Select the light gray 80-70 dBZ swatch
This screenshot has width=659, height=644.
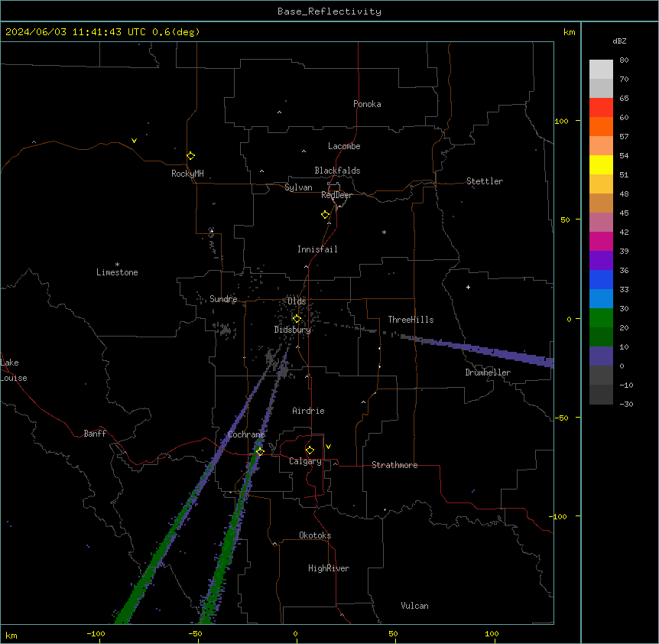[x=601, y=70]
